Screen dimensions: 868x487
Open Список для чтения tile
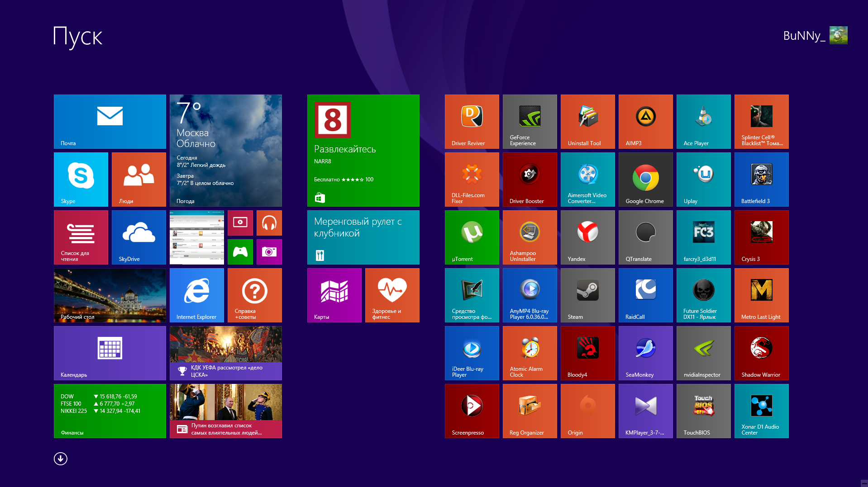click(x=81, y=237)
